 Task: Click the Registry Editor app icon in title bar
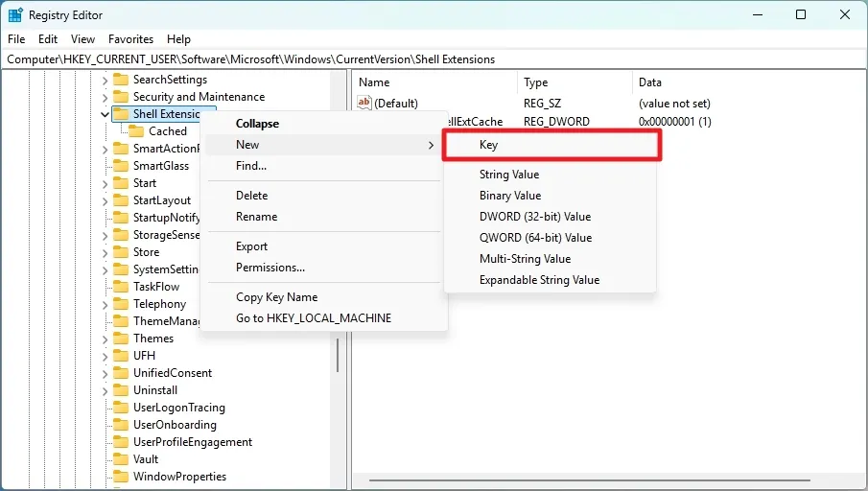(x=15, y=15)
